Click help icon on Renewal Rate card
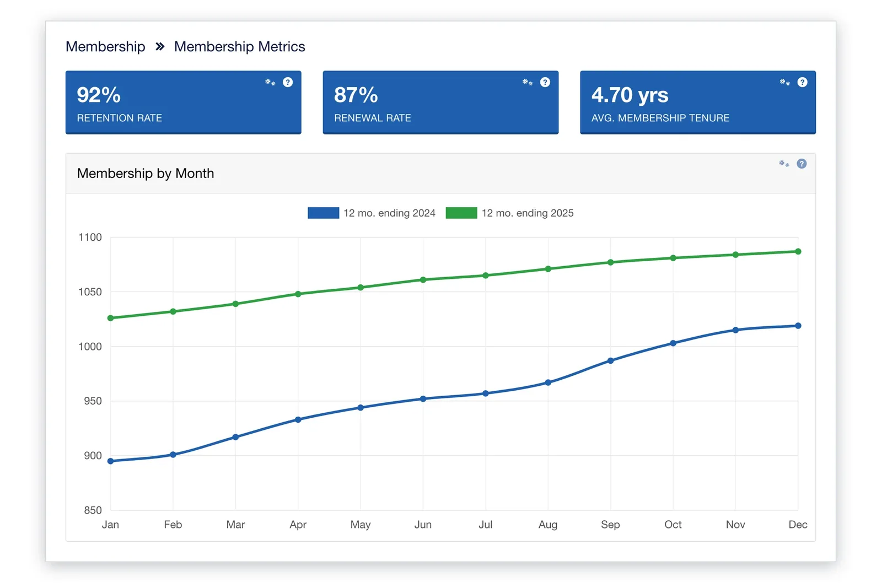882x588 pixels. click(x=545, y=82)
